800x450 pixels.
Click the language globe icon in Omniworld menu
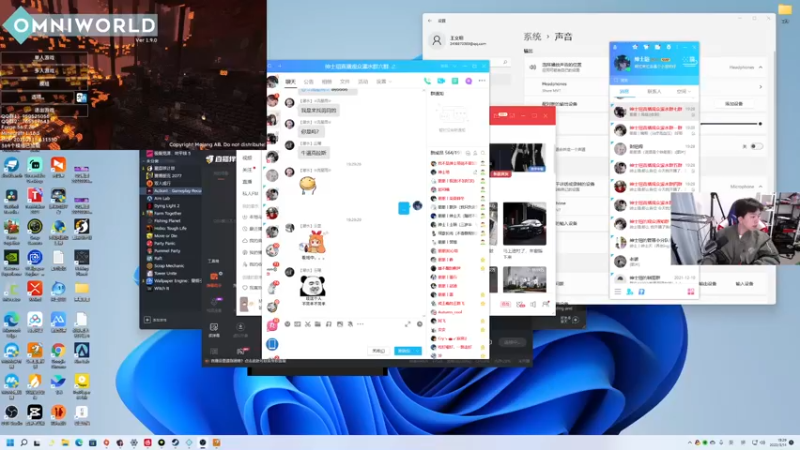[x=81, y=97]
